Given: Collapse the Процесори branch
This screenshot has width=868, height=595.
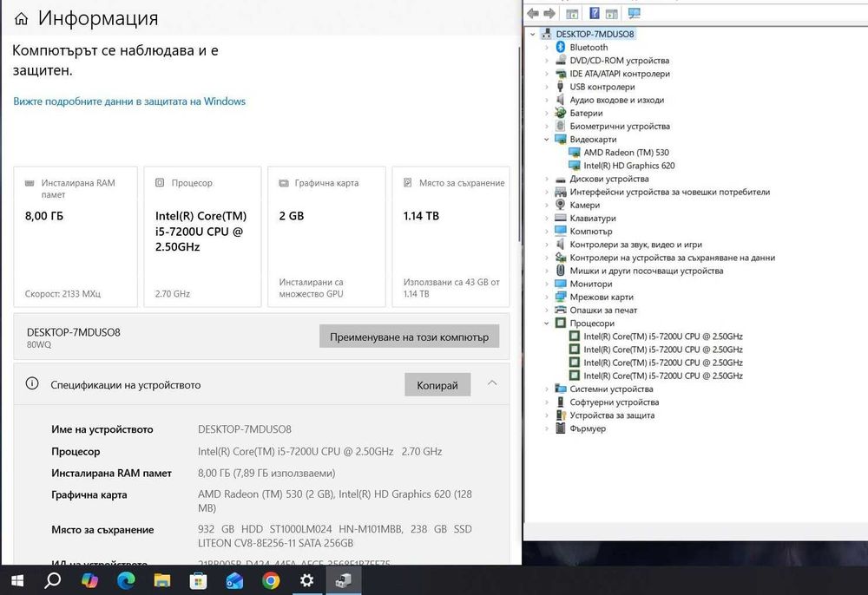Looking at the screenshot, I should point(546,323).
